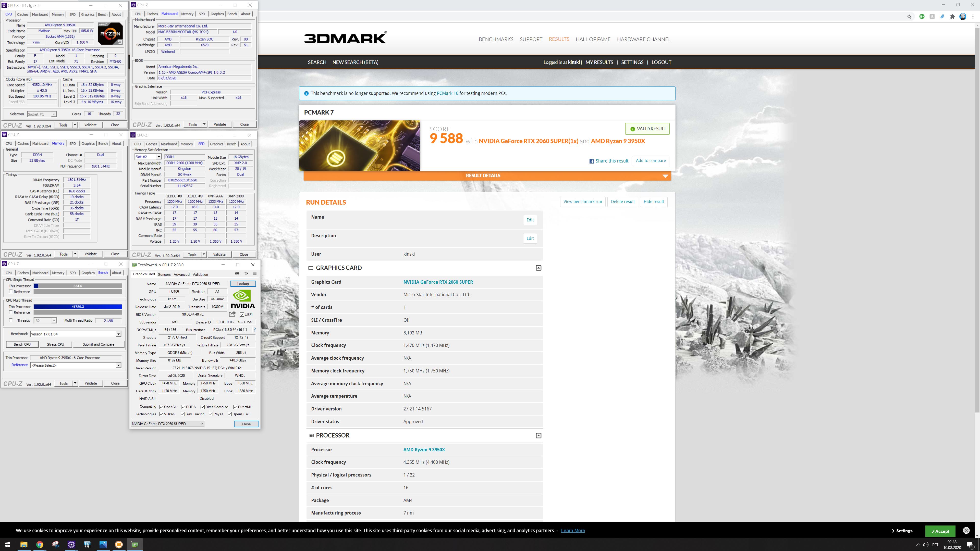Open the Validation tab in GPU-Z

tap(200, 274)
